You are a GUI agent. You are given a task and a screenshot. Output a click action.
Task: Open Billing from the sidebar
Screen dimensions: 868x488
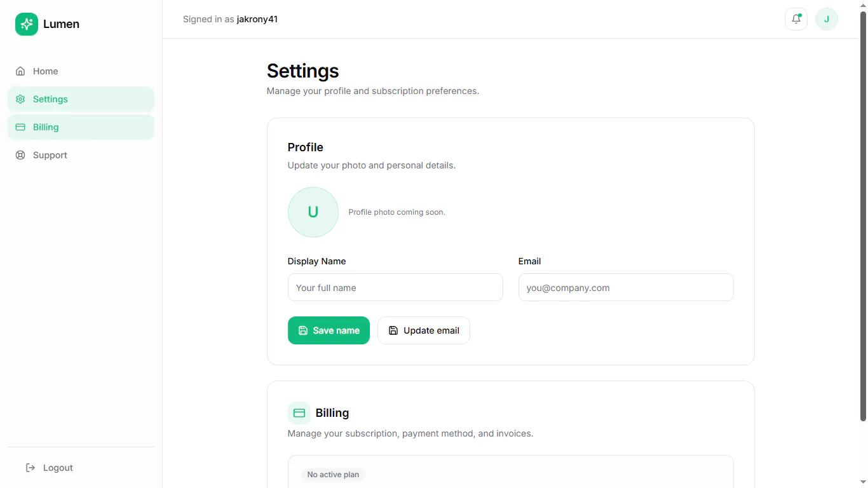click(81, 127)
